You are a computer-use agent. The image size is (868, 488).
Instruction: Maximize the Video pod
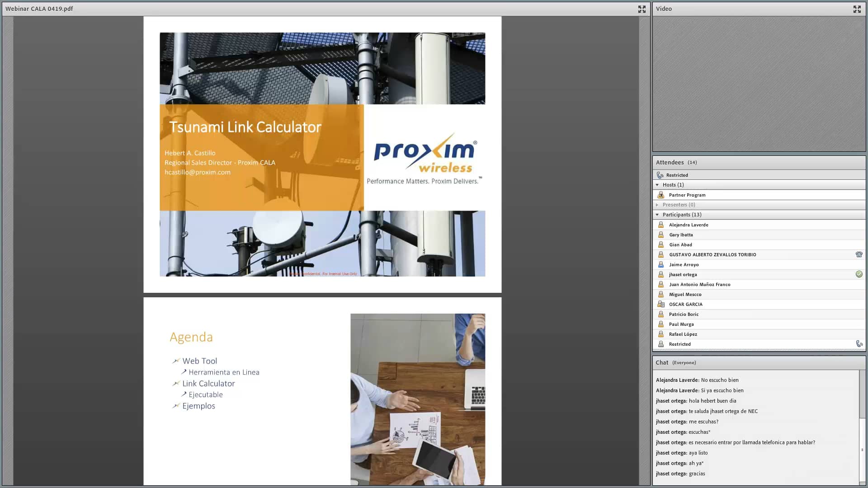(857, 9)
